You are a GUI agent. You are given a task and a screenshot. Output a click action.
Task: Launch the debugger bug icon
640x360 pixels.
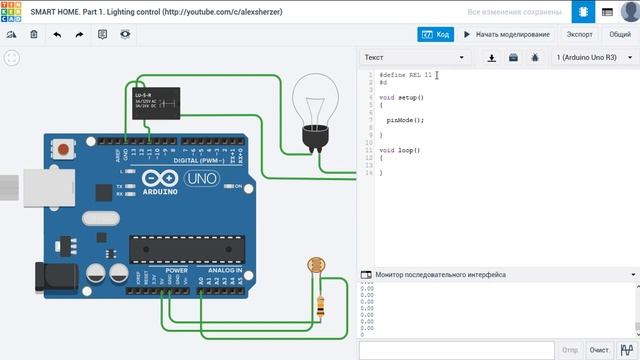click(x=535, y=58)
